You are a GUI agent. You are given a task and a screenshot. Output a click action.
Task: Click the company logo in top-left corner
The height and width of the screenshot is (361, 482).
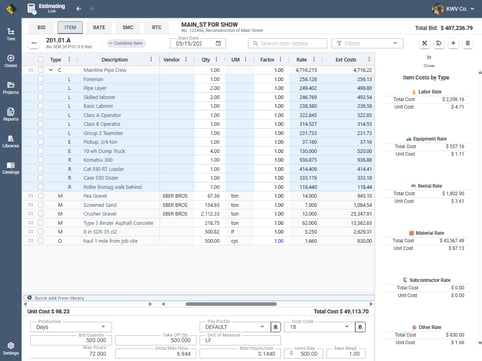tap(11, 9)
